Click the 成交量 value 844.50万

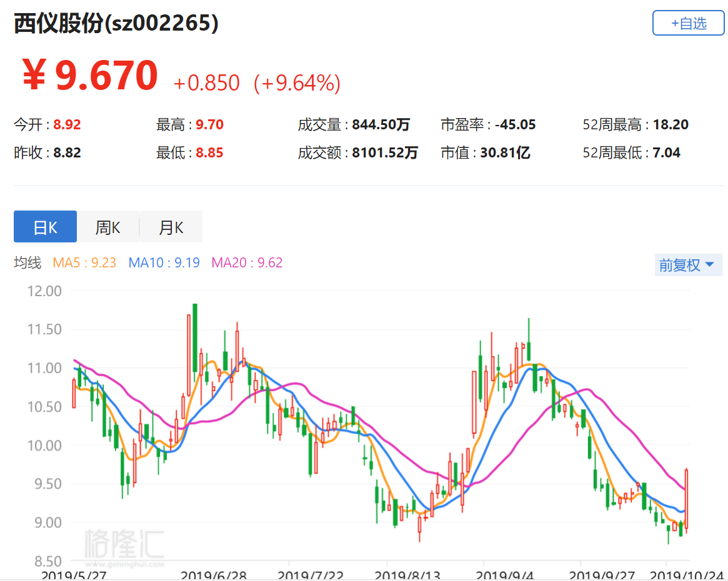[x=381, y=125]
